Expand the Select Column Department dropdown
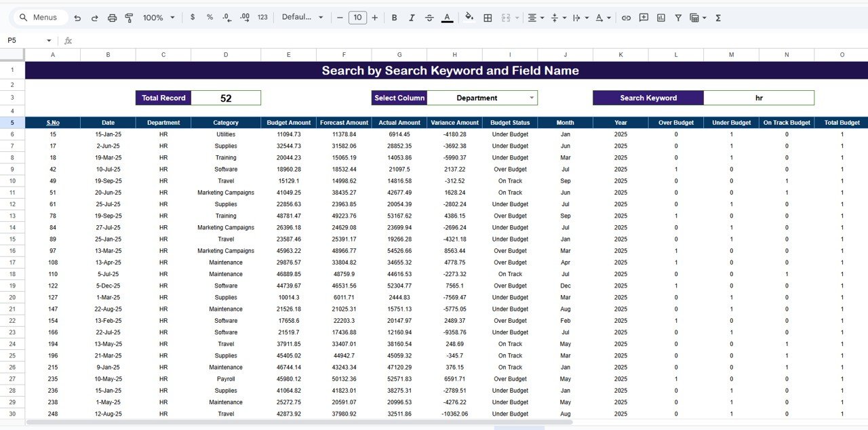 (532, 98)
